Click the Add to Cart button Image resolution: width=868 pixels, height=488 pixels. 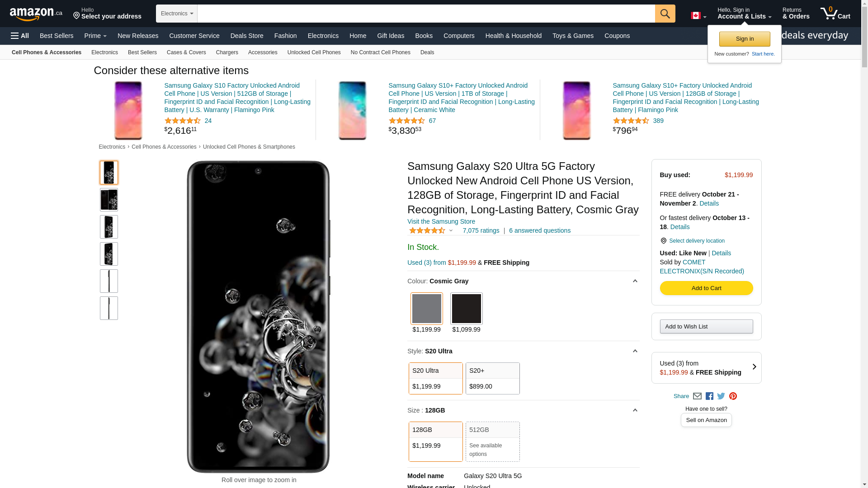706,288
